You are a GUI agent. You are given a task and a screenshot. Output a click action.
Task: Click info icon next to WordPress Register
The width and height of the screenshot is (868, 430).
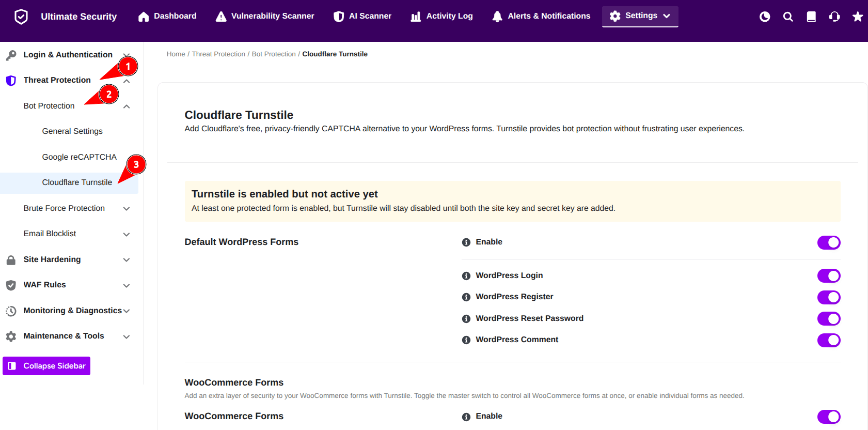(x=466, y=297)
